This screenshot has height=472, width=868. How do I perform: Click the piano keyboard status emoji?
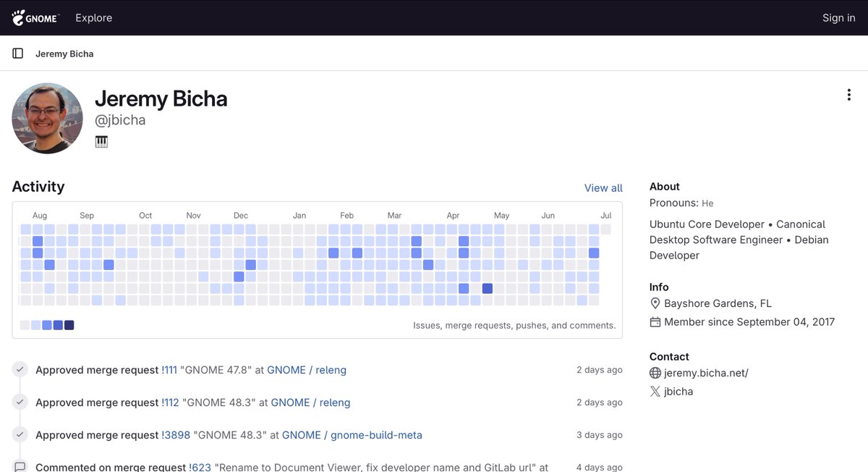click(x=101, y=142)
